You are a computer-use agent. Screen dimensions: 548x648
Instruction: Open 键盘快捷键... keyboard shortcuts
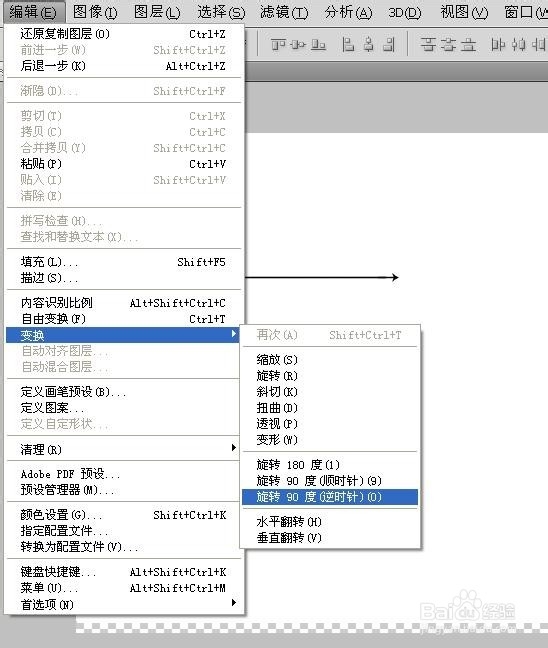[x=123, y=572]
